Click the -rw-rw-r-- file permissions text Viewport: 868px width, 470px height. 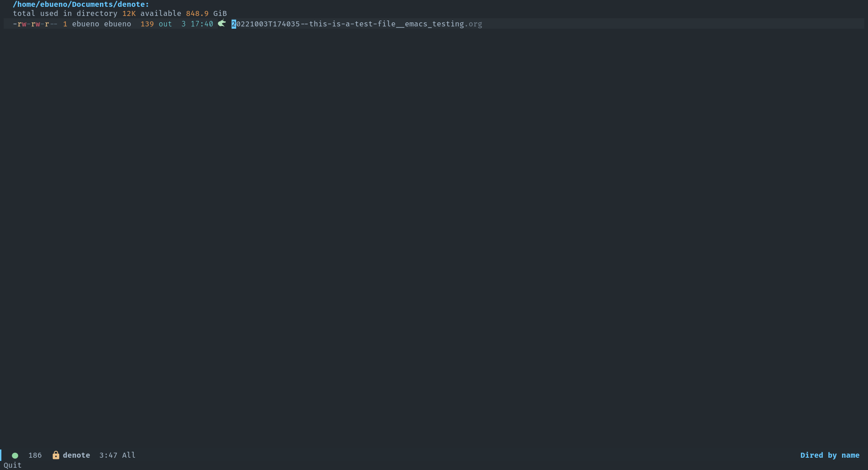tap(35, 24)
